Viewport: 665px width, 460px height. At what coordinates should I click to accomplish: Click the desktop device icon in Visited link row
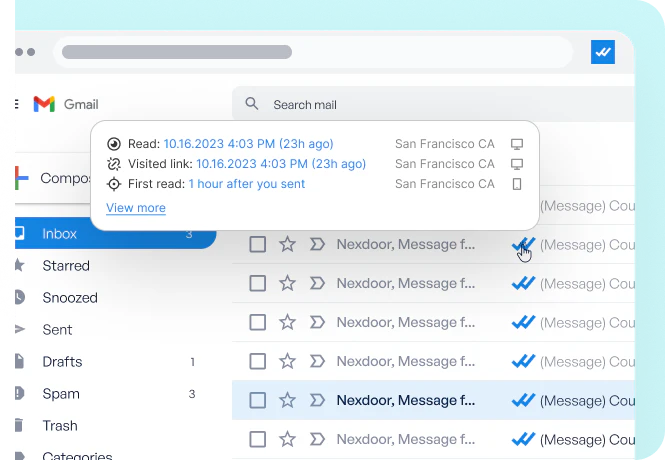pyautogui.click(x=517, y=164)
